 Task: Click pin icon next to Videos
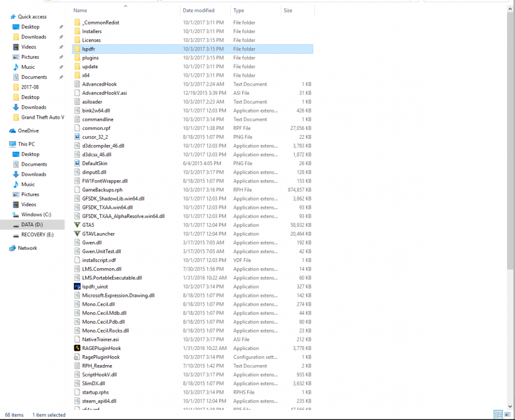click(x=61, y=47)
